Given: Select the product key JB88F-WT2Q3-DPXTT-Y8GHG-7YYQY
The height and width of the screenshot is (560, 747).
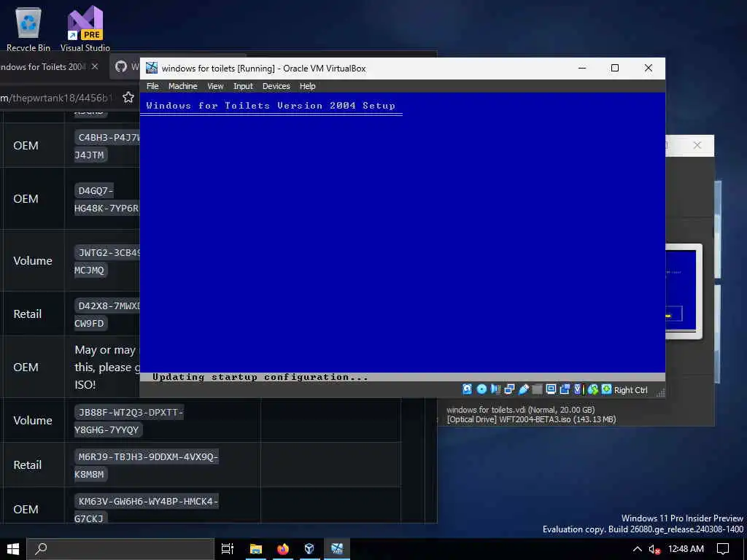Looking at the screenshot, I should pos(128,421).
